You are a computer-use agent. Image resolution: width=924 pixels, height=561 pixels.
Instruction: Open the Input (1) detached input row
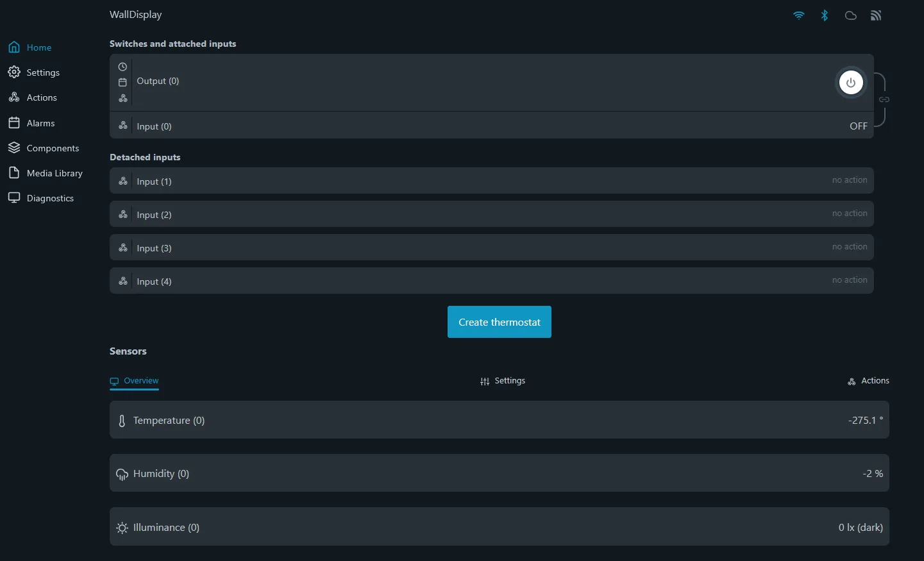(492, 181)
